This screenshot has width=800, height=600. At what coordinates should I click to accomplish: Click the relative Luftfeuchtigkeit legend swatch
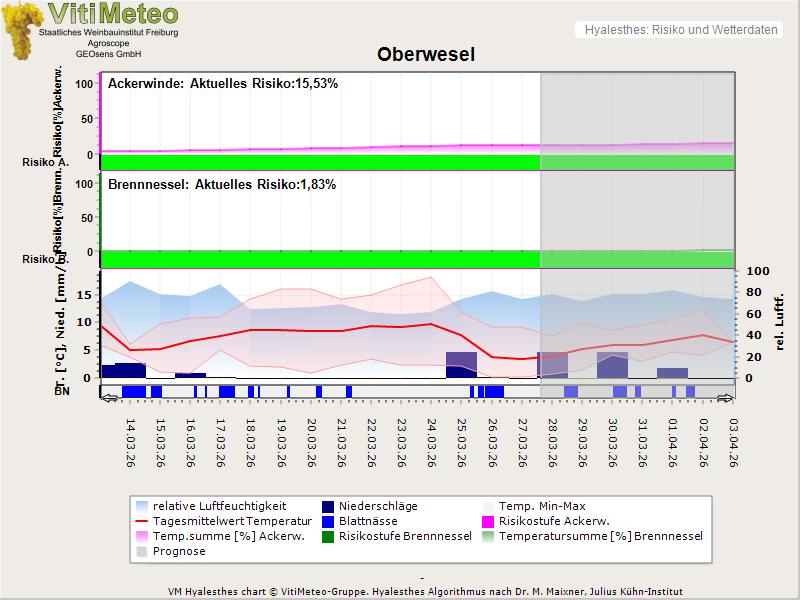[x=144, y=506]
